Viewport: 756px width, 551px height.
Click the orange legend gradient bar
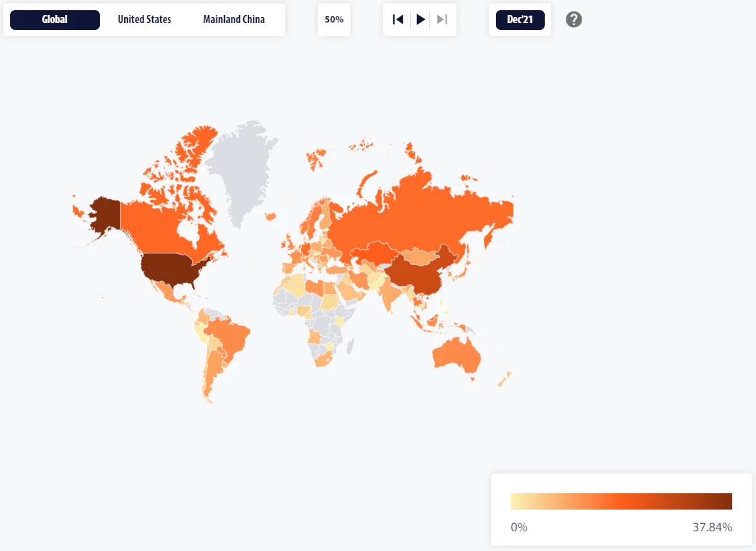(x=621, y=501)
